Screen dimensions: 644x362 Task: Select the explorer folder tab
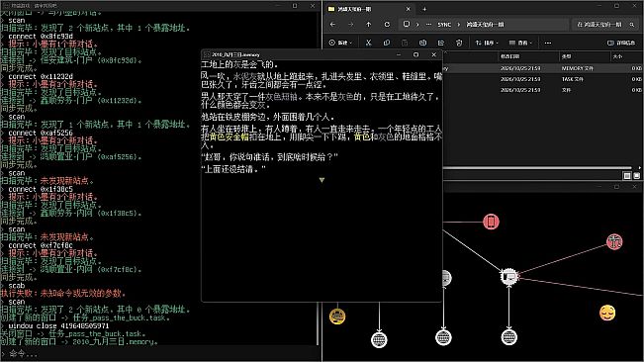tap(370, 9)
